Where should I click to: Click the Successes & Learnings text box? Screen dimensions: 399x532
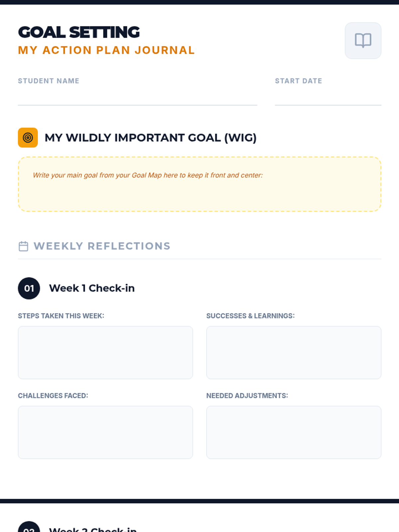[x=294, y=352]
